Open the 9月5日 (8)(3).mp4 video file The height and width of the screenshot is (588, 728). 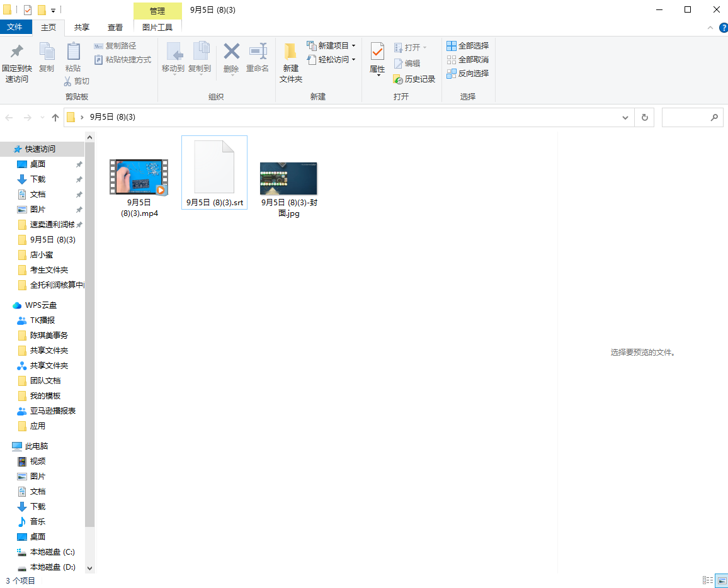coord(139,188)
